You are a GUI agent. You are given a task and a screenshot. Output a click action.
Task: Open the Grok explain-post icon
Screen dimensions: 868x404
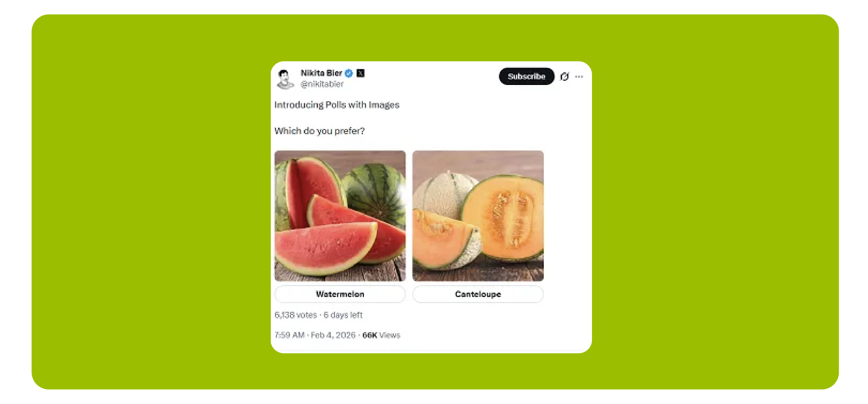(x=565, y=76)
